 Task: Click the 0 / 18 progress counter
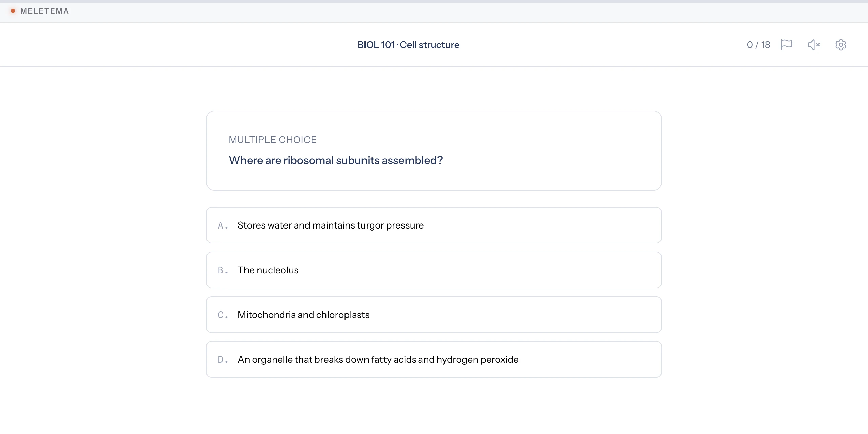pyautogui.click(x=758, y=45)
